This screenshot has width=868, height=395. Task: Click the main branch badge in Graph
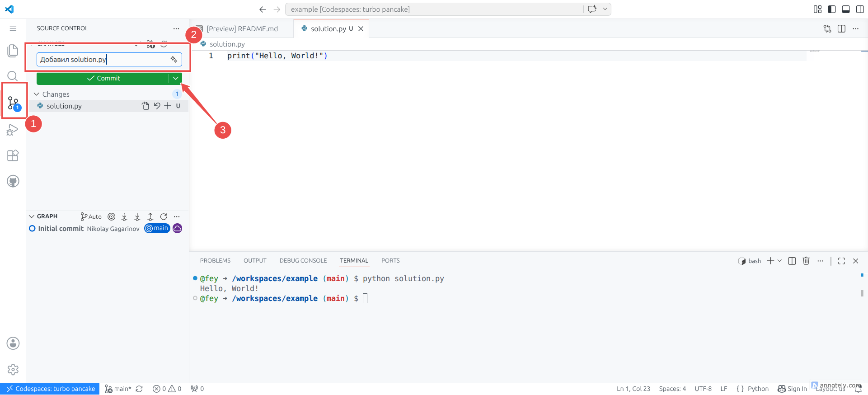point(157,228)
